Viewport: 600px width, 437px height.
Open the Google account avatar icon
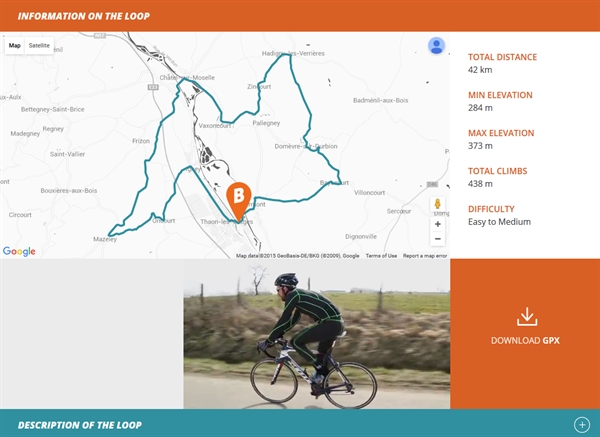pyautogui.click(x=436, y=46)
